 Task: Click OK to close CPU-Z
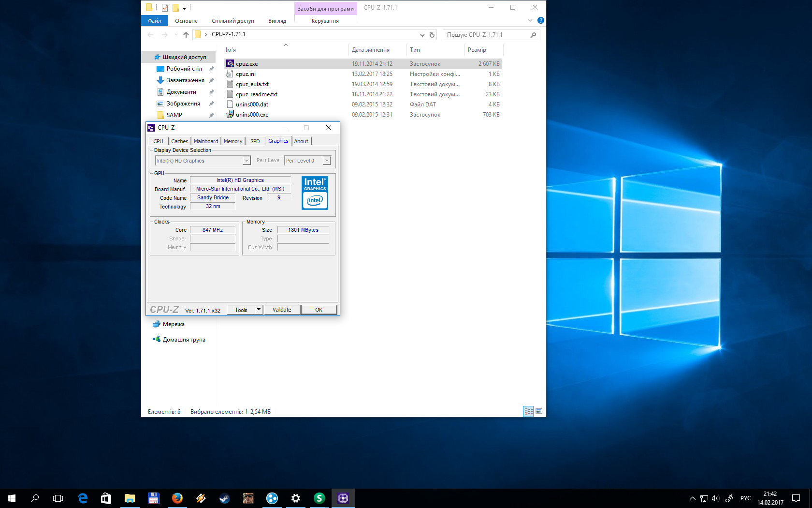319,310
